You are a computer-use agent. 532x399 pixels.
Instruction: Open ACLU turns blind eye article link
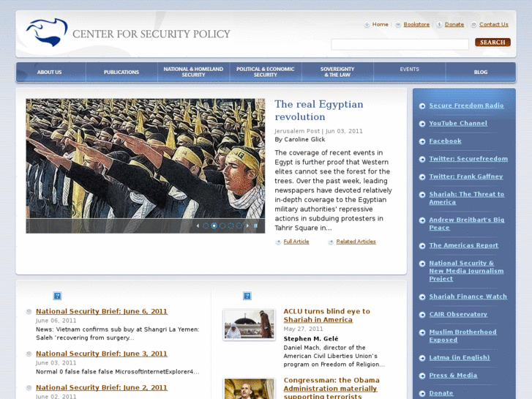[x=326, y=316]
